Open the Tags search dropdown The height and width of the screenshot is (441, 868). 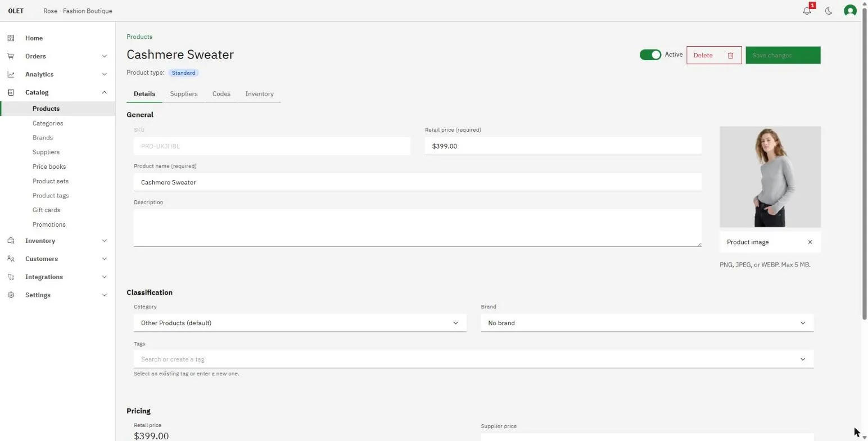[x=473, y=359]
